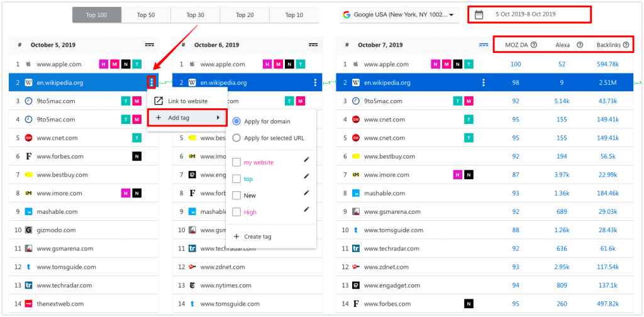644x317 pixels.
Task: Click the gizmodo favicon in October 5 column
Action: point(28,230)
